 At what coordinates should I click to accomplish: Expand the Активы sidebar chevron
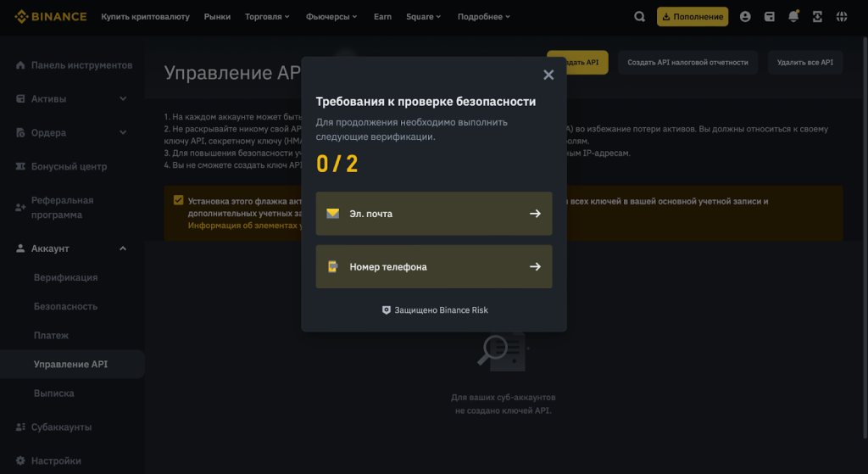point(123,98)
